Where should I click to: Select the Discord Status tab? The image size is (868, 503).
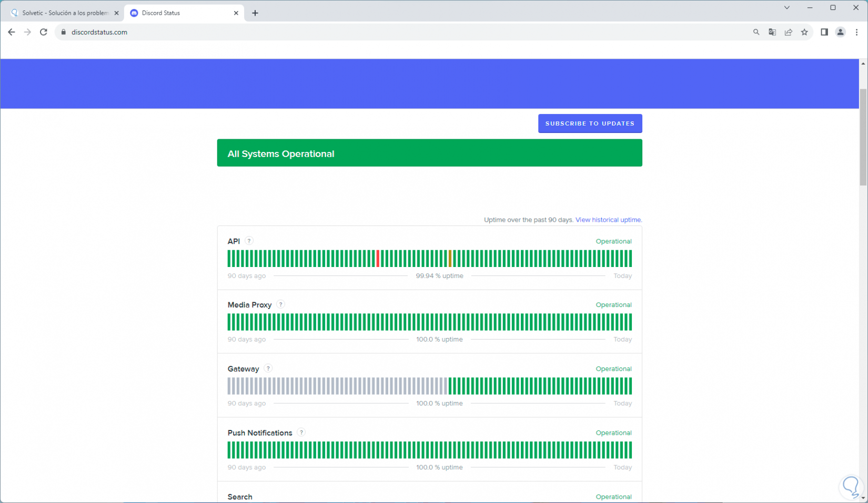tap(184, 13)
